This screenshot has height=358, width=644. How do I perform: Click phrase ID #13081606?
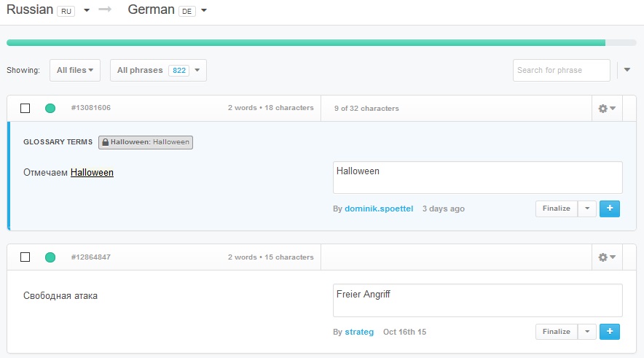tap(91, 108)
